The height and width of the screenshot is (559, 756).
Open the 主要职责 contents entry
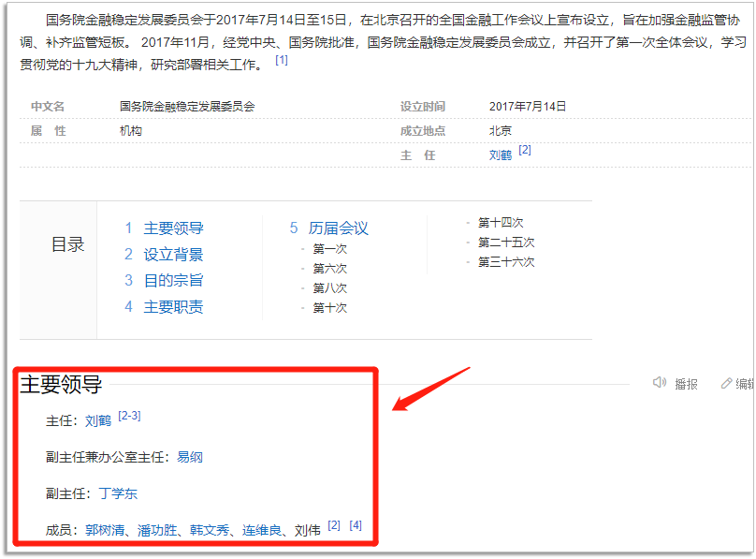[x=173, y=306]
